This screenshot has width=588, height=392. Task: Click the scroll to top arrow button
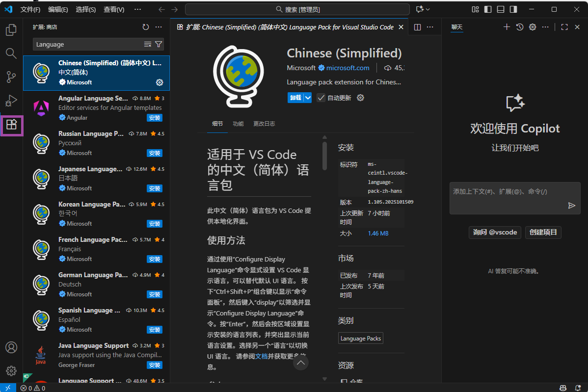point(301,363)
